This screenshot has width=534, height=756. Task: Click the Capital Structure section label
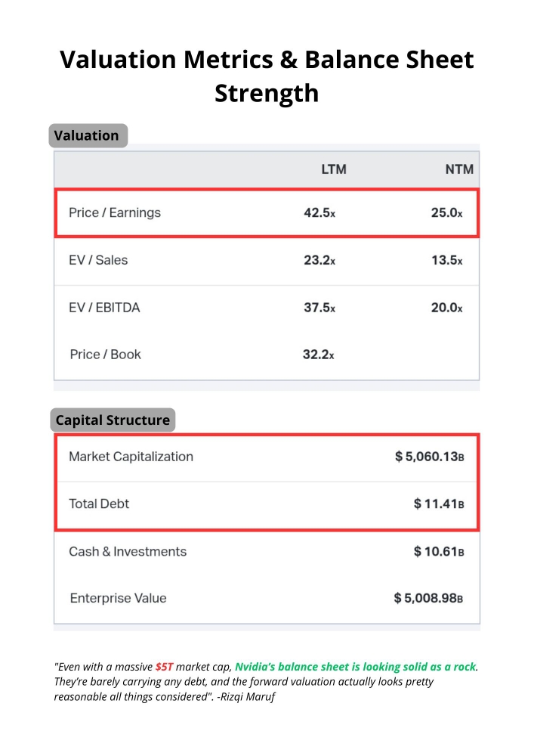tap(113, 420)
